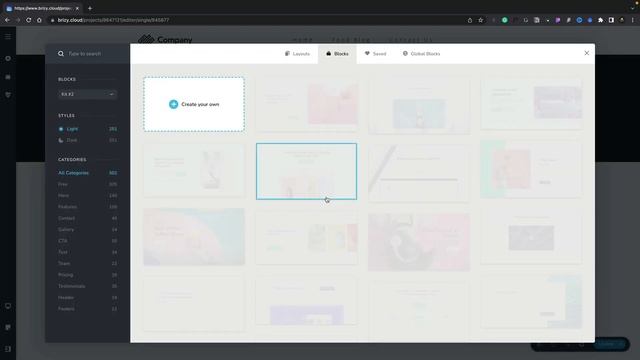Click the browser home icon
The height and width of the screenshot is (360, 640).
coord(39,20)
